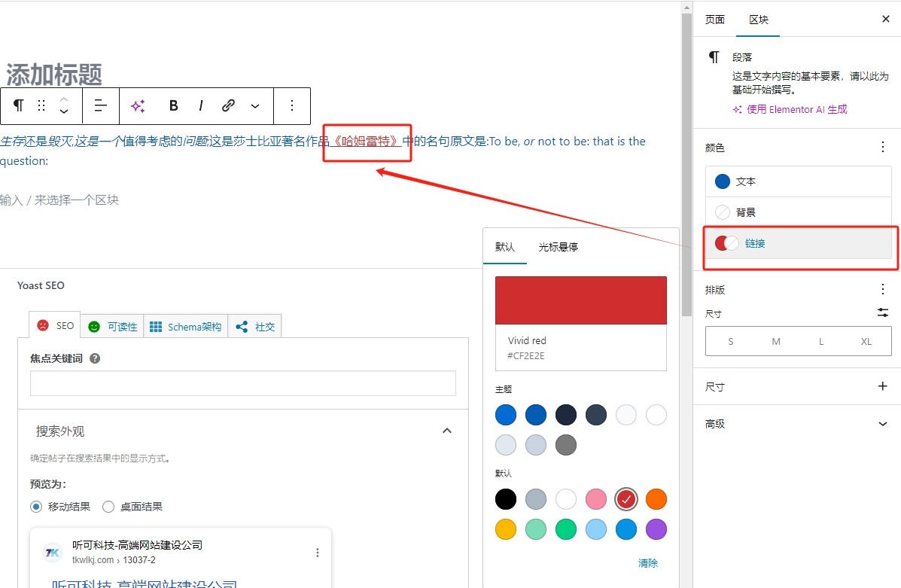Select font size L
901x588 pixels.
click(821, 341)
